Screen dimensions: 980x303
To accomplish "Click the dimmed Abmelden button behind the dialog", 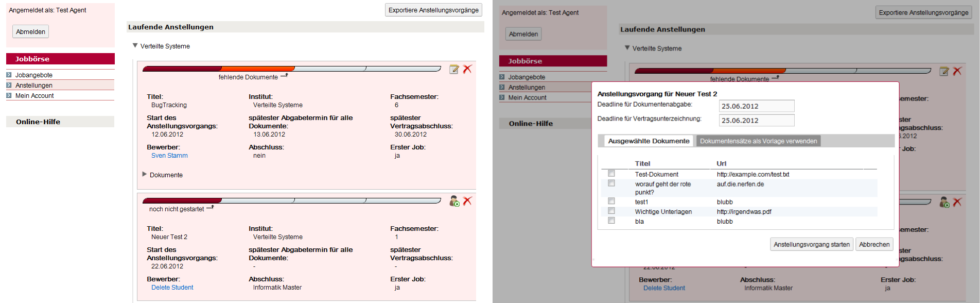I will tap(523, 34).
